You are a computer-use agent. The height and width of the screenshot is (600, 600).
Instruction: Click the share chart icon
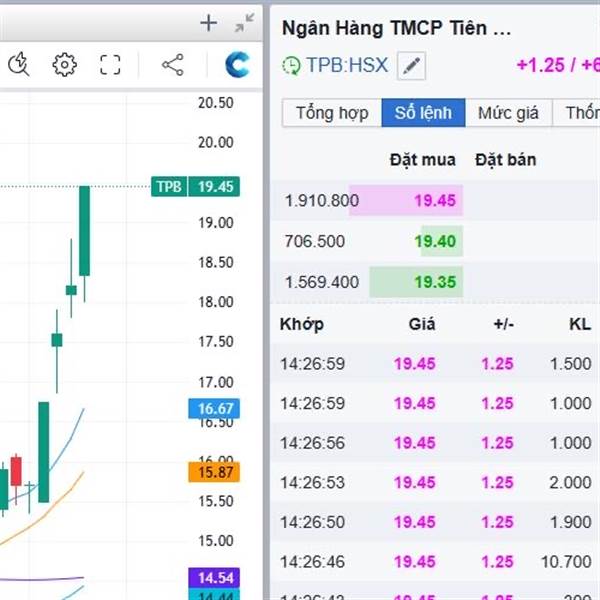pos(173,65)
